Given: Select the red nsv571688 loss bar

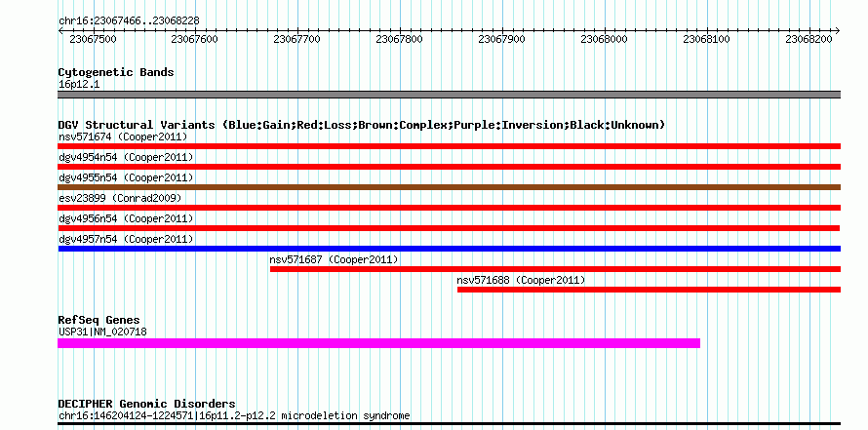Looking at the screenshot, I should pos(649,290).
